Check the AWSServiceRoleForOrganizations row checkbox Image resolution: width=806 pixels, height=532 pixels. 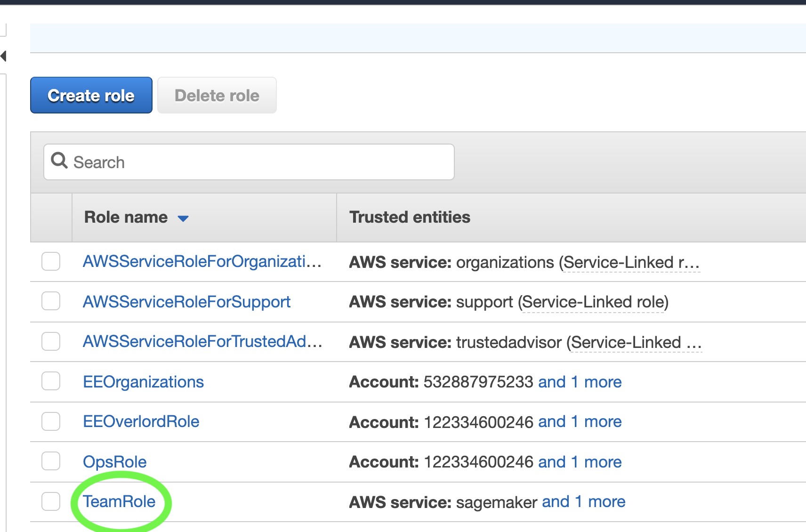(x=51, y=261)
